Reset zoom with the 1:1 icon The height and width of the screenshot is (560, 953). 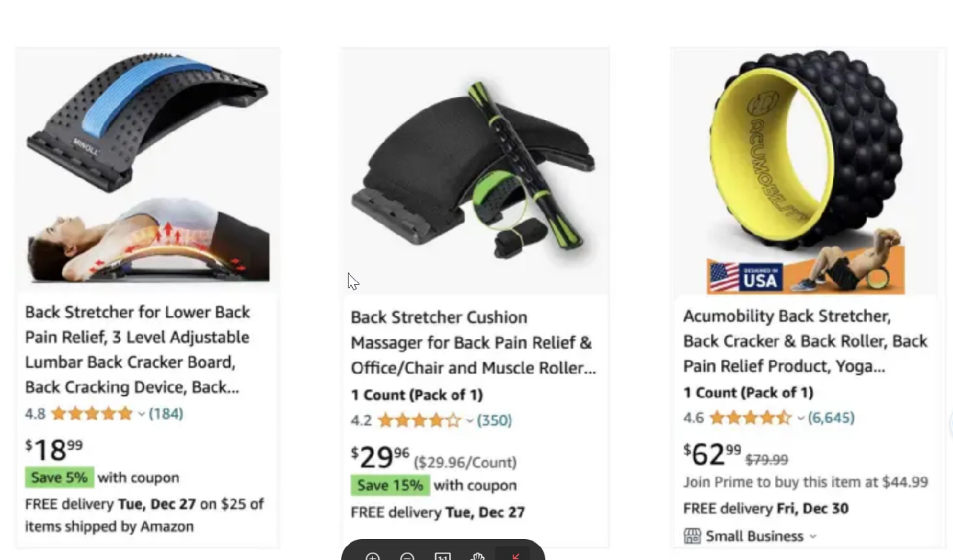443,556
